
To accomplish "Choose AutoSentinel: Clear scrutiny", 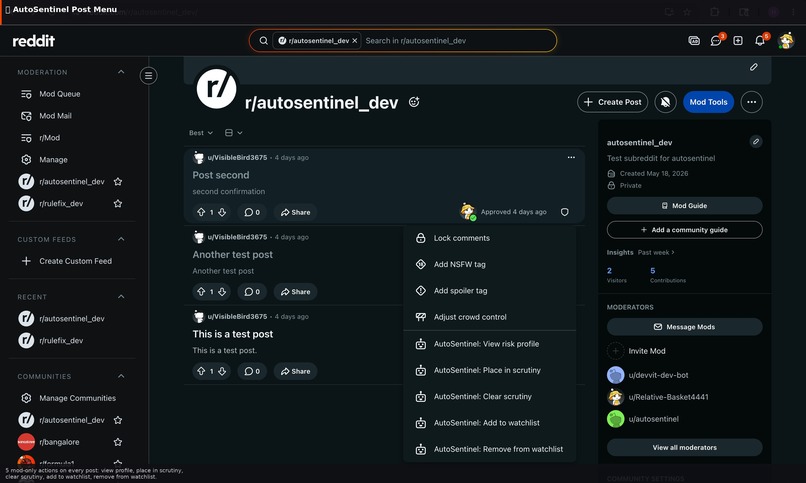I will coord(489,397).
